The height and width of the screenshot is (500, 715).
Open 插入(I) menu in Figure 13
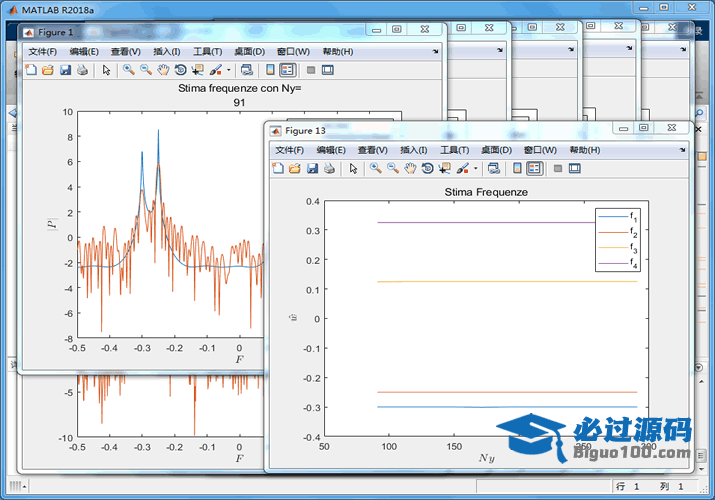(414, 150)
